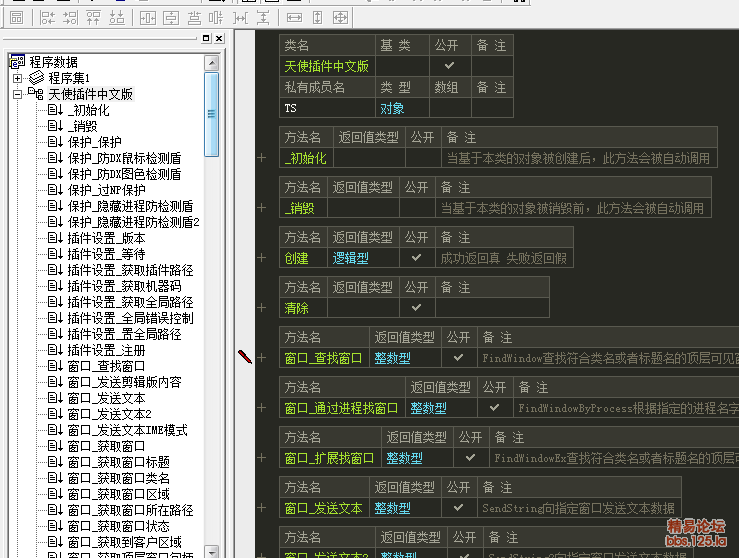Expand the 创建 method code block
The height and width of the screenshot is (558, 739).
coord(262,258)
